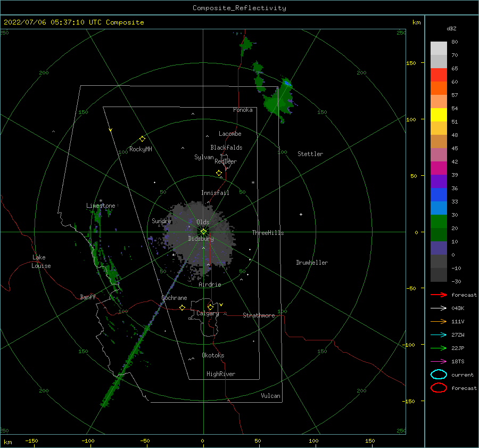Click the Innisfail label
Viewport: 479px width, 448px height.
[x=215, y=193]
